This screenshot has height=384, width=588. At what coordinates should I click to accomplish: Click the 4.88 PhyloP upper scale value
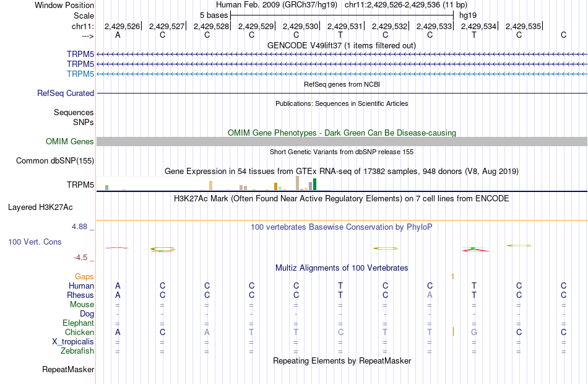click(79, 226)
